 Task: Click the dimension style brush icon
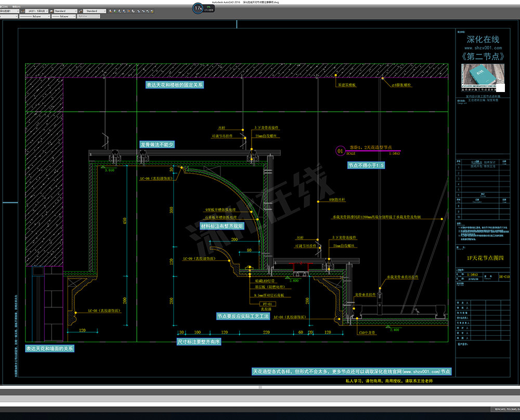(x=22, y=11)
